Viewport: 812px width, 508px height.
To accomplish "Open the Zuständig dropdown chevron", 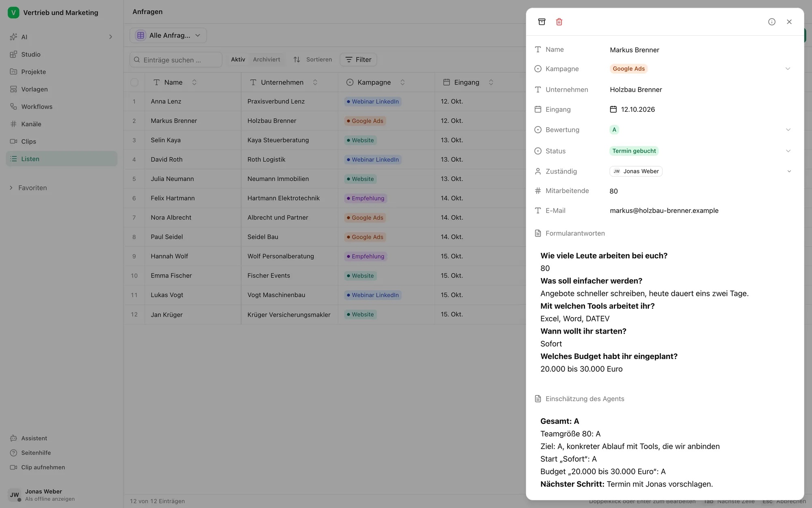I will point(789,171).
